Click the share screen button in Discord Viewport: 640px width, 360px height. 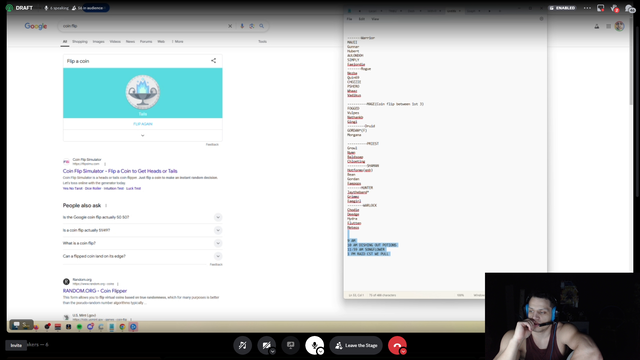pos(291,345)
